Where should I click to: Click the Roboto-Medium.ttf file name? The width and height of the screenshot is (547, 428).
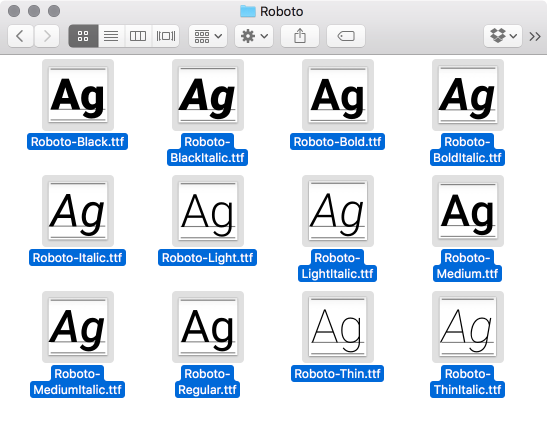(467, 265)
